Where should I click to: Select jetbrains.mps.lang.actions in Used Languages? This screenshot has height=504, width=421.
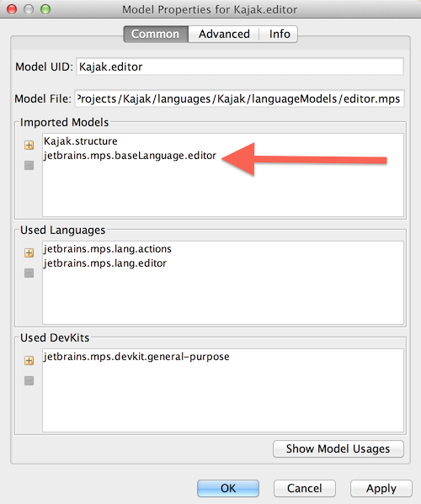click(108, 249)
